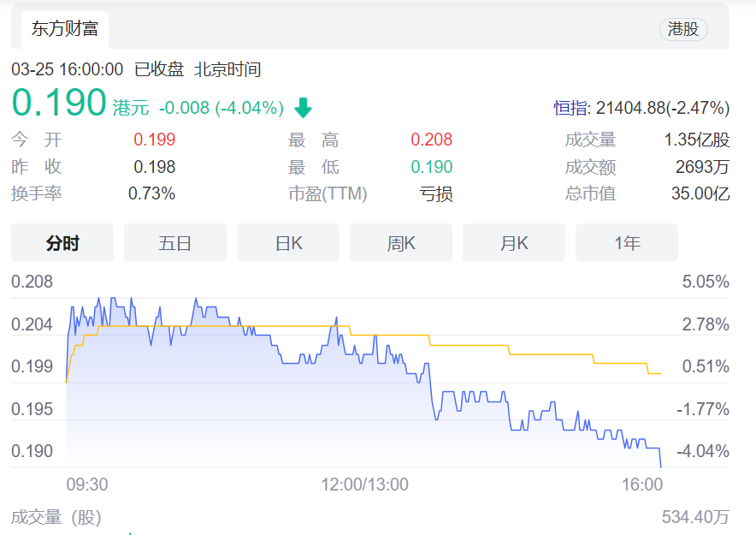Image resolution: width=756 pixels, height=535 pixels.
Task: Click the 港股 market badge
Action: 683,29
